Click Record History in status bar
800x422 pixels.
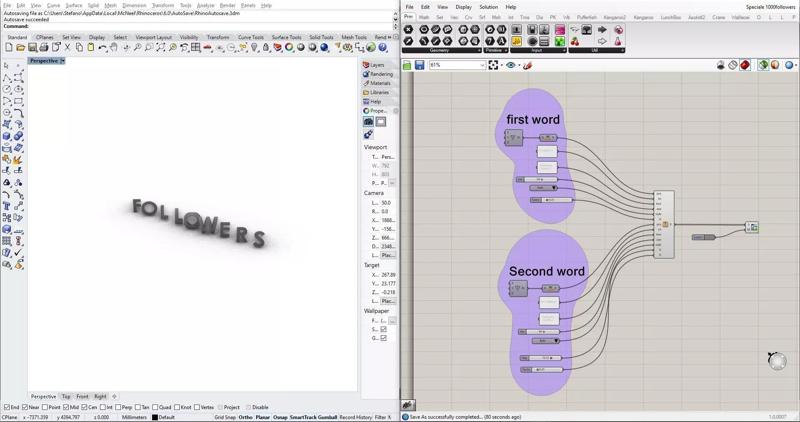355,417
